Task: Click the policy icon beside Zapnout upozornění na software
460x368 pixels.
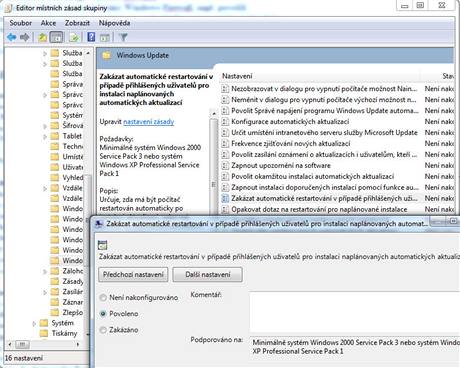Action: [x=225, y=166]
